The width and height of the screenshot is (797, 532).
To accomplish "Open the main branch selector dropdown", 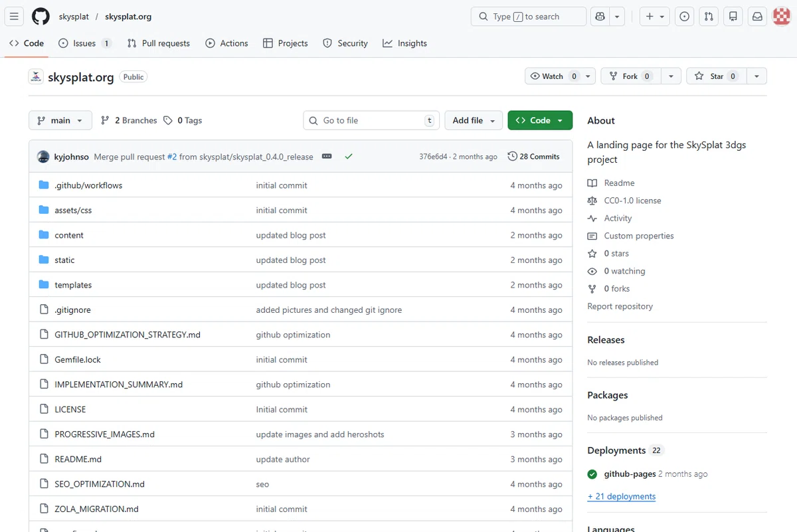I will 60,120.
